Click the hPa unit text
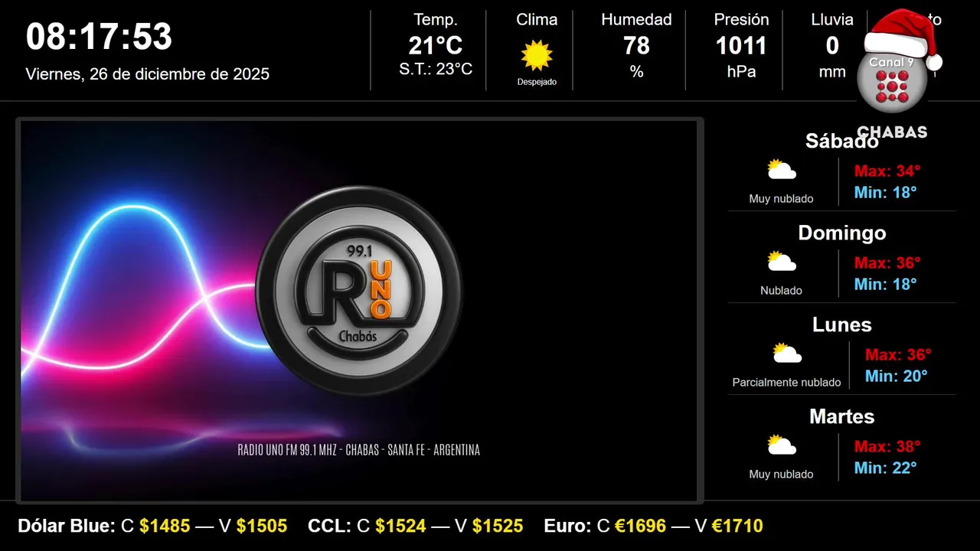The width and height of the screenshot is (980, 551). pyautogui.click(x=741, y=72)
